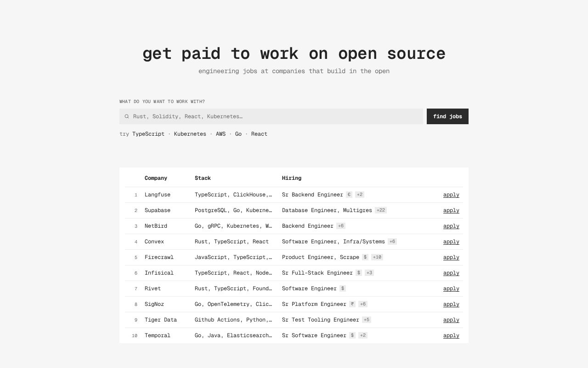Viewport: 588px width, 368px height.
Task: Select the Kubernetes suggestion
Action: pyautogui.click(x=190, y=134)
